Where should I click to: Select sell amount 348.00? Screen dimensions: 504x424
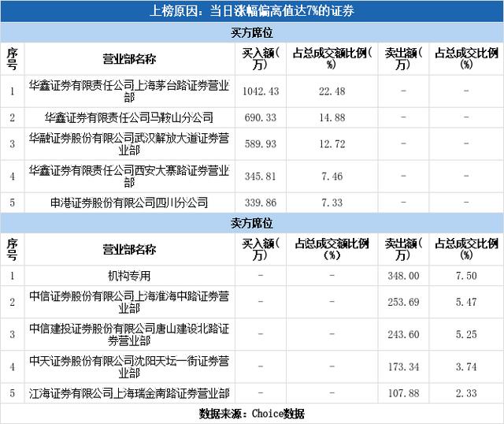point(403,276)
